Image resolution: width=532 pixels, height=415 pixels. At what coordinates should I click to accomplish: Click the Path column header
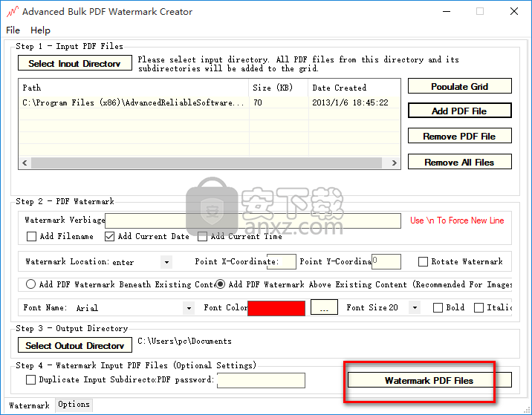(134, 88)
